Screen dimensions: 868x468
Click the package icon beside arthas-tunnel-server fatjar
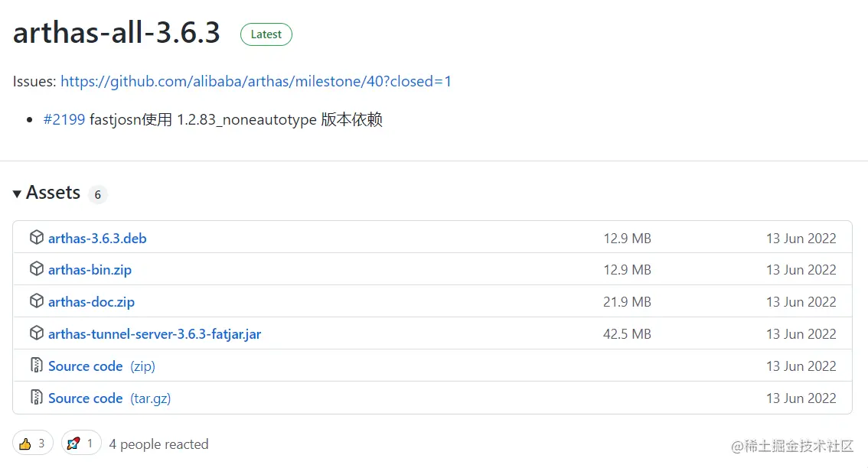click(x=37, y=333)
